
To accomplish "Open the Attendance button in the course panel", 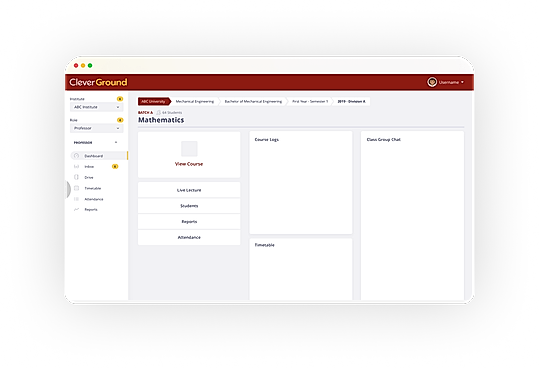I will click(189, 237).
